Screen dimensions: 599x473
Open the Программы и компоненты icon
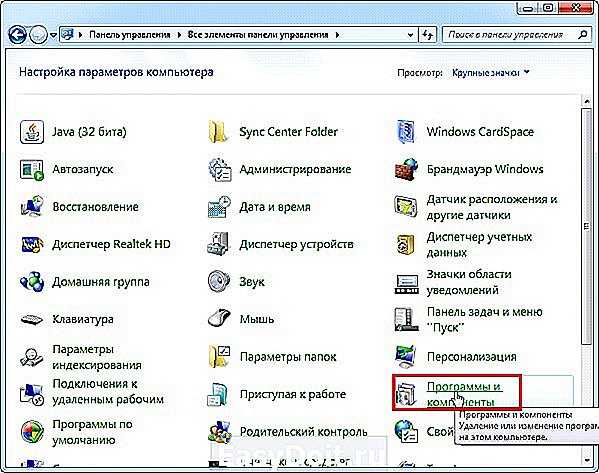(x=406, y=394)
